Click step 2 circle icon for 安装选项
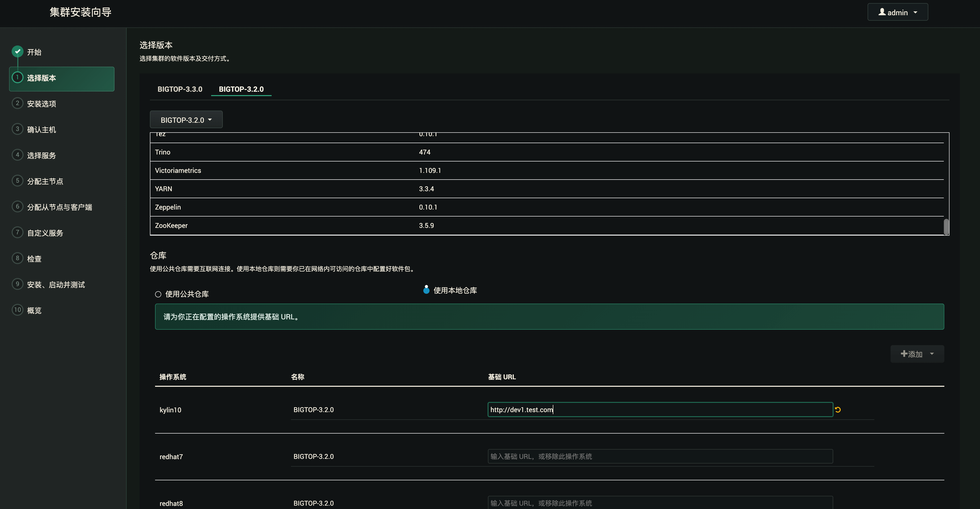Image resolution: width=980 pixels, height=509 pixels. coord(17,103)
